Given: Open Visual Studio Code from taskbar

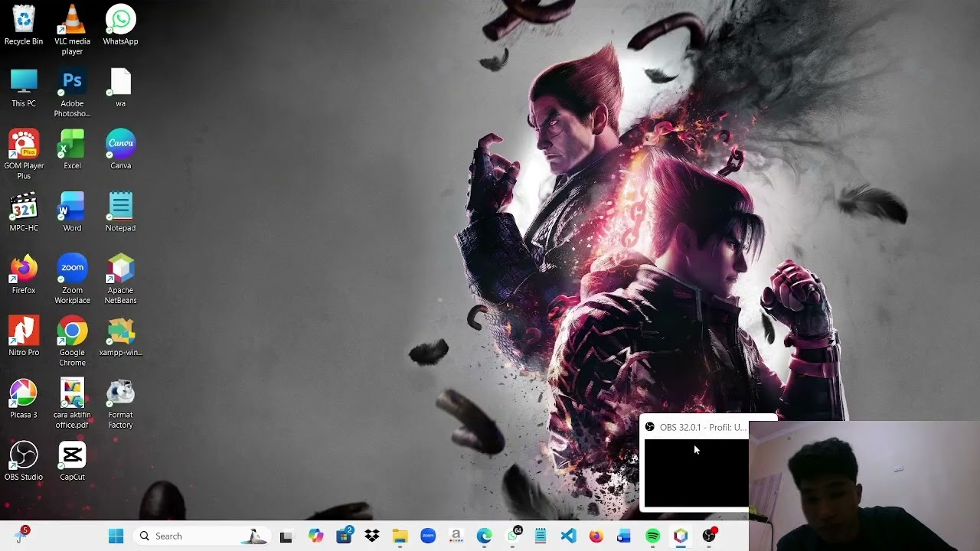Looking at the screenshot, I should pyautogui.click(x=568, y=536).
